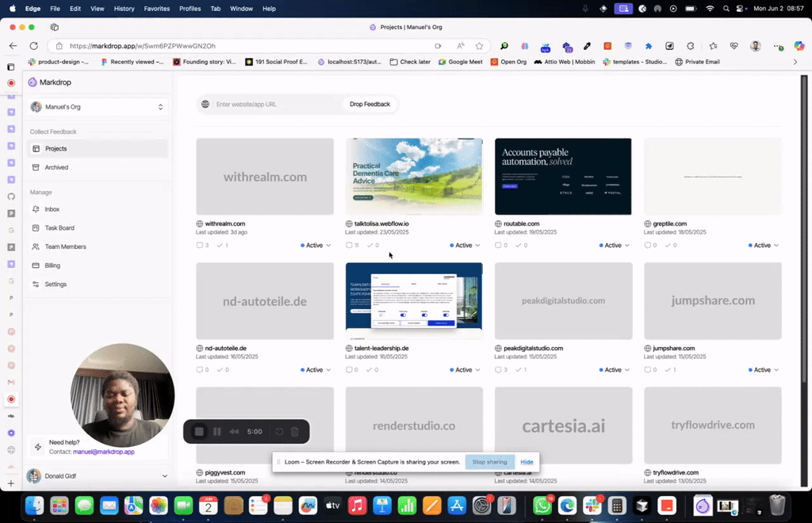
Task: Open Billing page
Action: [98, 265]
